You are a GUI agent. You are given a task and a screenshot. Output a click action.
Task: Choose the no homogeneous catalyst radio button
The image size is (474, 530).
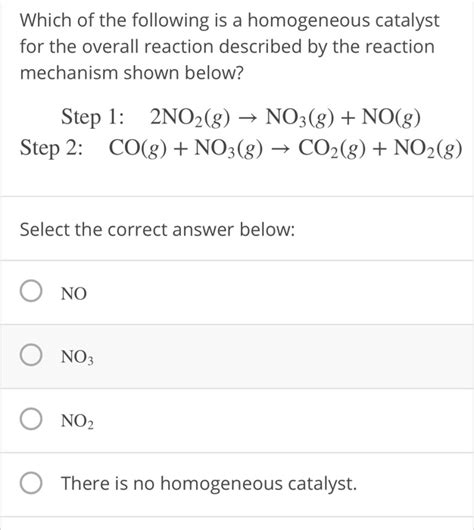(31, 483)
